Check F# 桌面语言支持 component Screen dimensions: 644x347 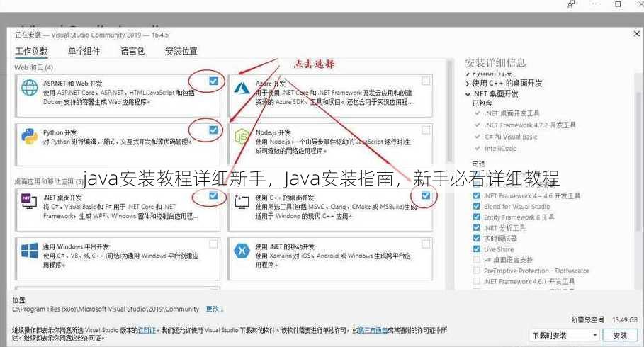pos(476,259)
